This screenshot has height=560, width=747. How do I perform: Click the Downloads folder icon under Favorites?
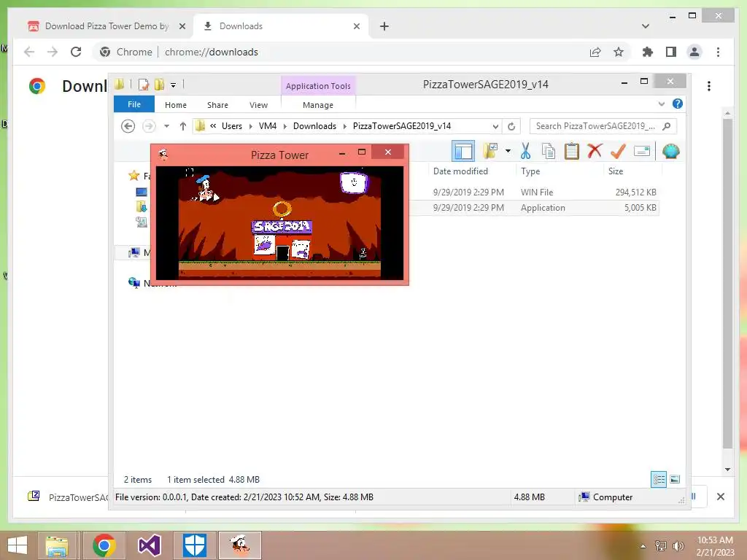[x=142, y=206]
